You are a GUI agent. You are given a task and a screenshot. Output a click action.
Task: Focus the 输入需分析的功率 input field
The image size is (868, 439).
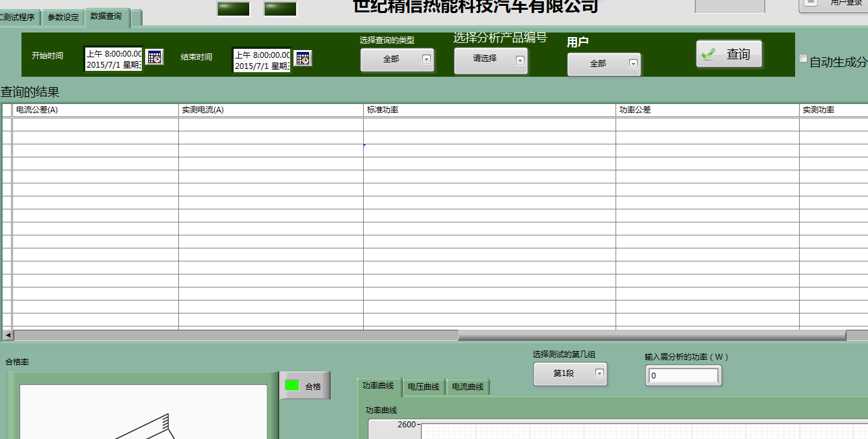tap(683, 375)
